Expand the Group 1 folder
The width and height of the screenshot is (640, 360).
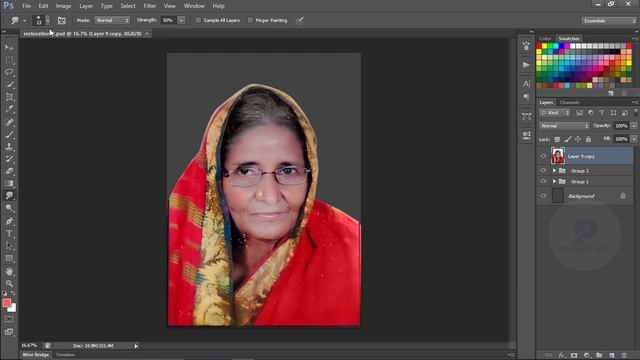(x=554, y=181)
